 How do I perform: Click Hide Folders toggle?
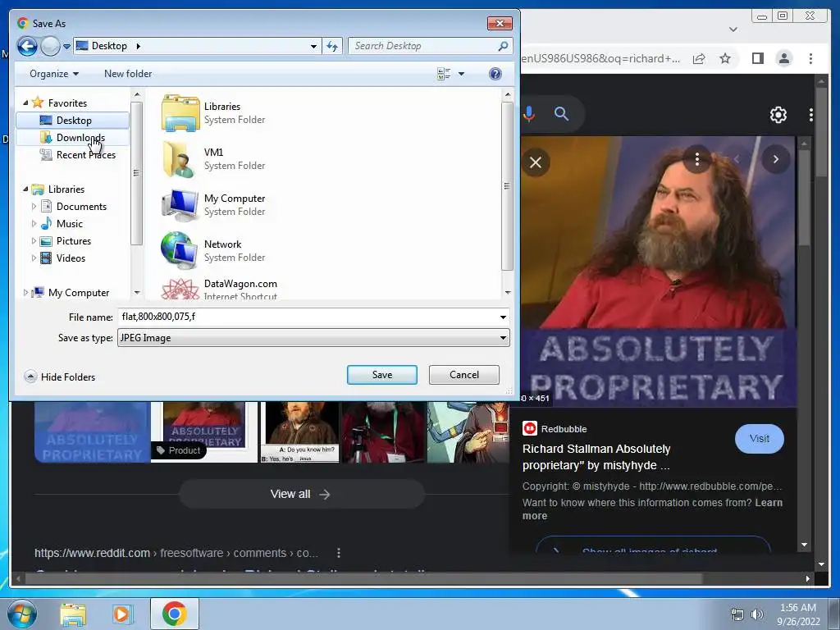59,377
